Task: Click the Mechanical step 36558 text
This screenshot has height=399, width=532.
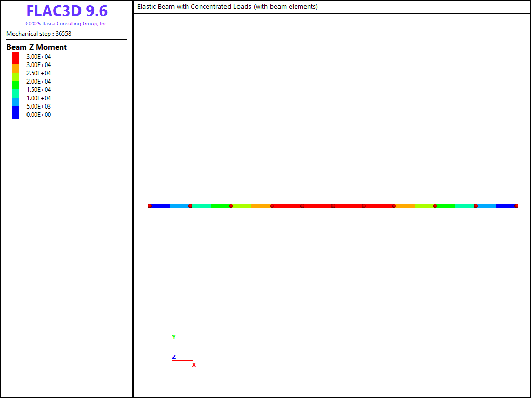Action: [39, 34]
